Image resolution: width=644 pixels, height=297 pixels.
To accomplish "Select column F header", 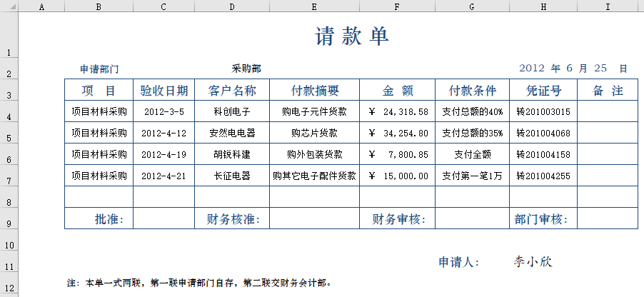I will click(397, 6).
